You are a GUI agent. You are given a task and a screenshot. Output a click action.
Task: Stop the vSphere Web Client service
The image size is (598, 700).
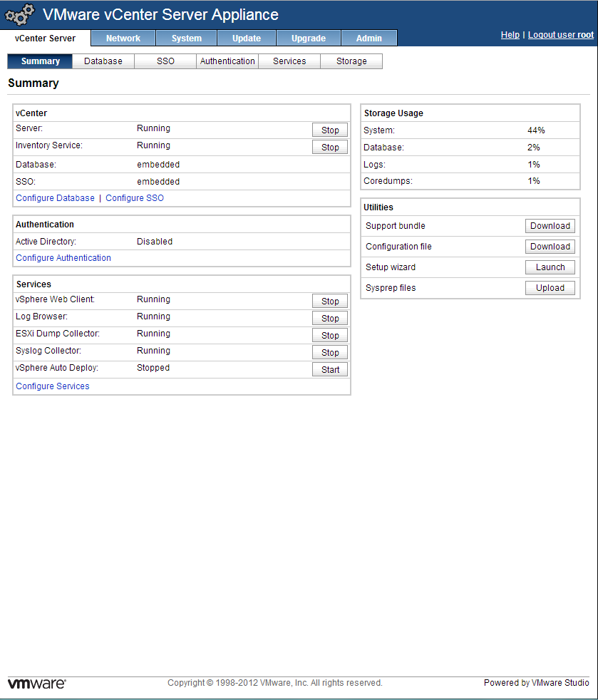point(330,302)
